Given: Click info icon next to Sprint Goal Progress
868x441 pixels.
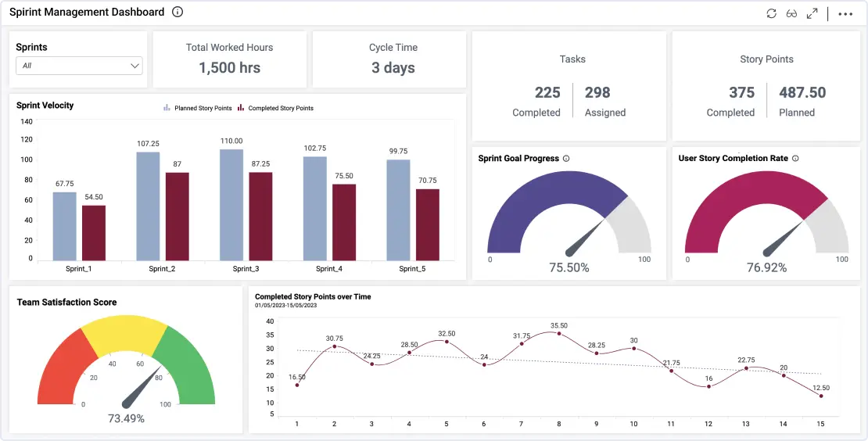Looking at the screenshot, I should 565,158.
